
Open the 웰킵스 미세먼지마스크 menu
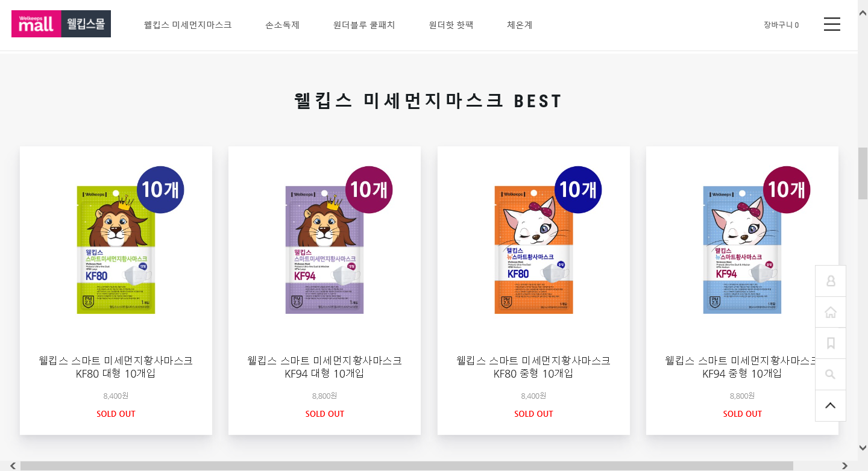tap(187, 25)
